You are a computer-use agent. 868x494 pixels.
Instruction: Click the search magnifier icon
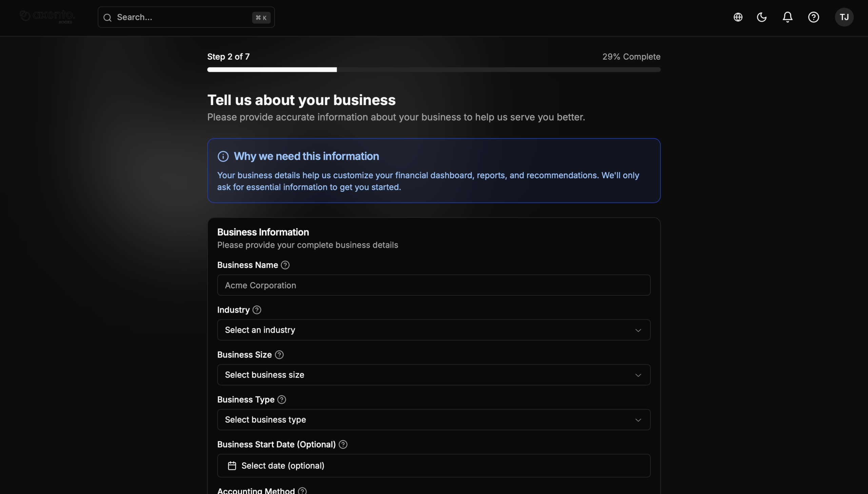107,18
